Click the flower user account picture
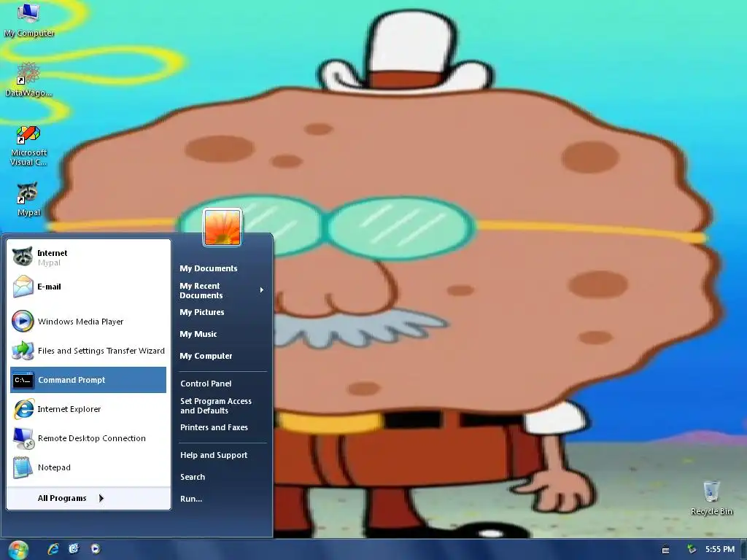 click(x=222, y=227)
